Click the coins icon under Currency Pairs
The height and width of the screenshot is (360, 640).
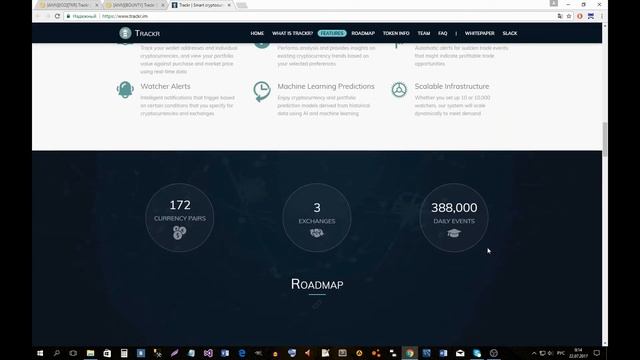[x=180, y=233]
